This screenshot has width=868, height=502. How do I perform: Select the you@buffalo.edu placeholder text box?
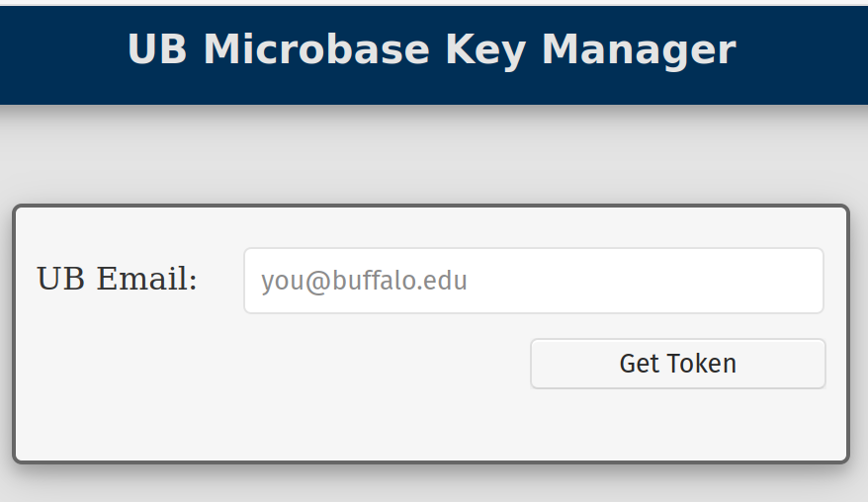pyautogui.click(x=533, y=281)
